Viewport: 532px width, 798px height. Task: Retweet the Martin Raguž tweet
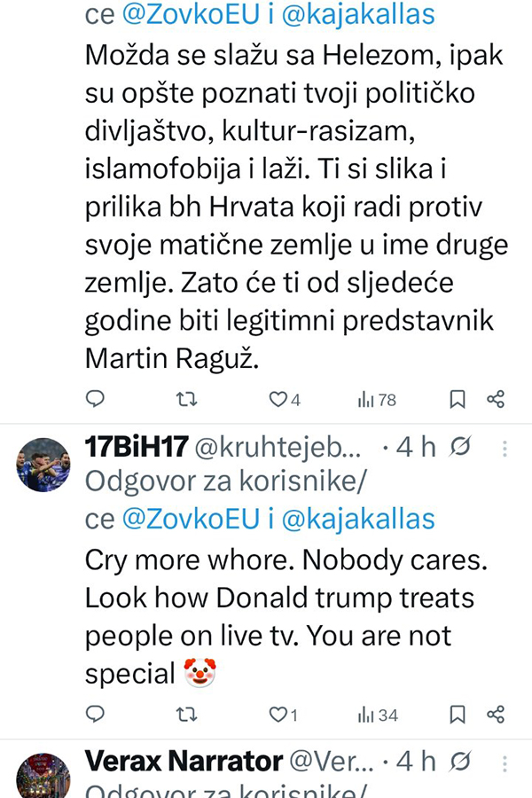click(x=186, y=399)
